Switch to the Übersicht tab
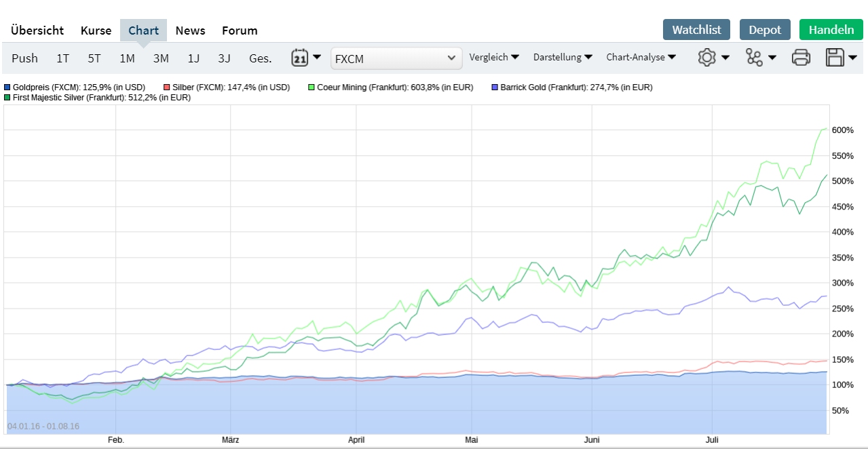This screenshot has width=868, height=449. (37, 31)
